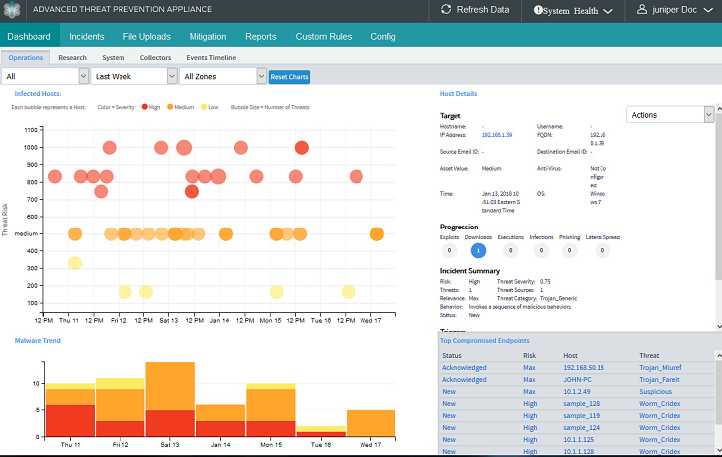Switch to the Incidents tab
722x457 pixels.
(85, 36)
